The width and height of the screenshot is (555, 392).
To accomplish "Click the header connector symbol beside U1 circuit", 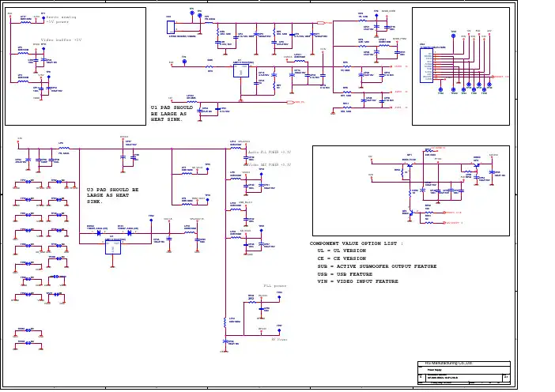I will pyautogui.click(x=172, y=27).
